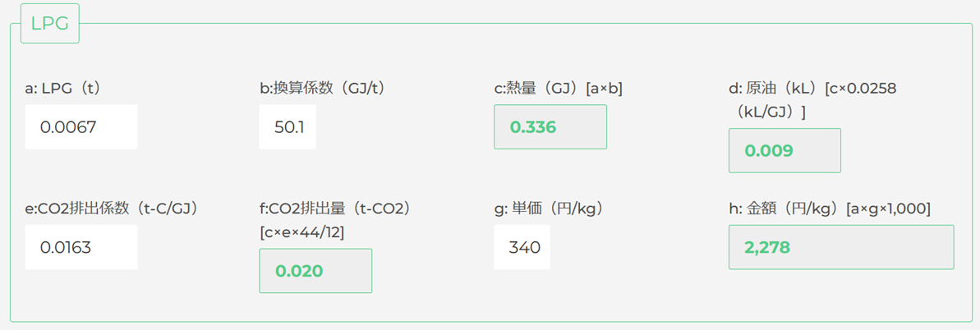Image resolution: width=980 pixels, height=330 pixels.
Task: Click the LPG (t) input showing 0.0067
Action: click(x=81, y=127)
